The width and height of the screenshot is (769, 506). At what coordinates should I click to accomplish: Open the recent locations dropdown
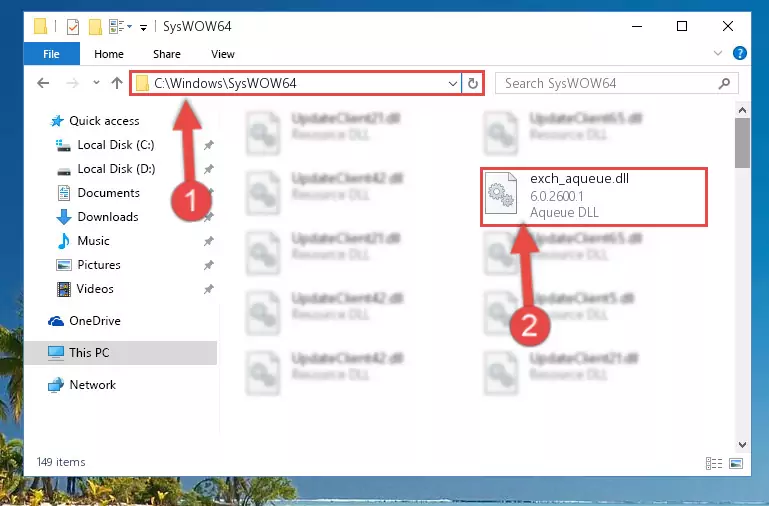pyautogui.click(x=96, y=83)
